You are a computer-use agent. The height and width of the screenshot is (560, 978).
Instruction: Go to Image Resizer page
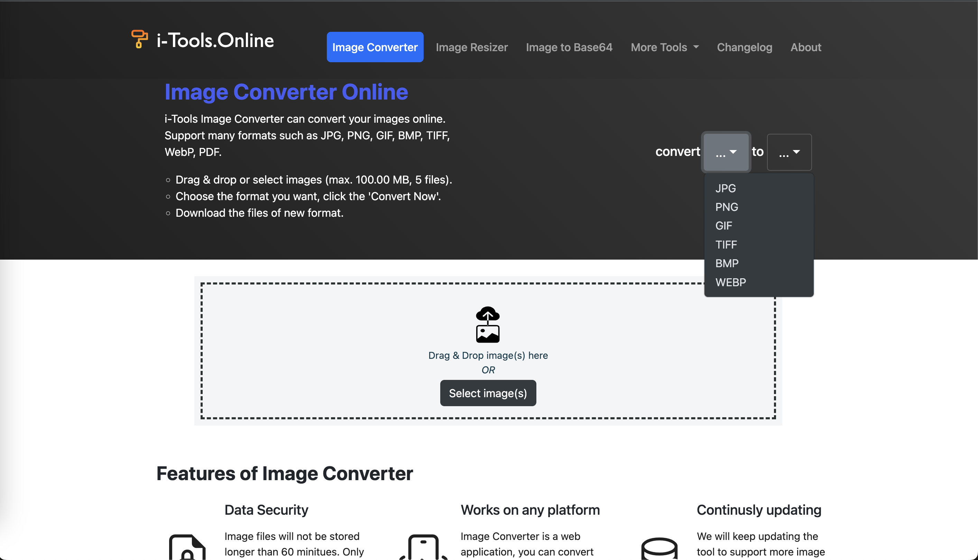(x=472, y=47)
